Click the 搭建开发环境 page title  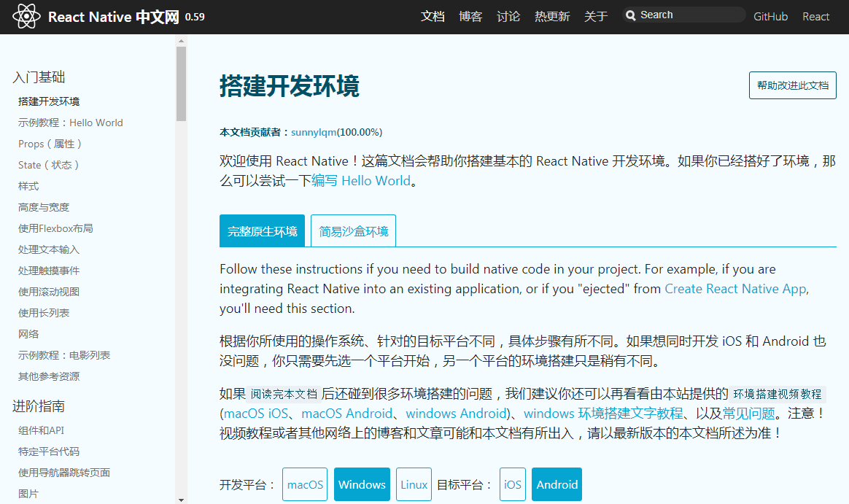pyautogui.click(x=289, y=86)
